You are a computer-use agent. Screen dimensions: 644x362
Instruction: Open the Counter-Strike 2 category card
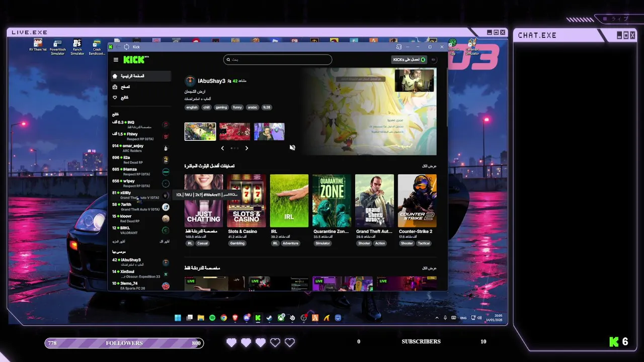coord(417,201)
